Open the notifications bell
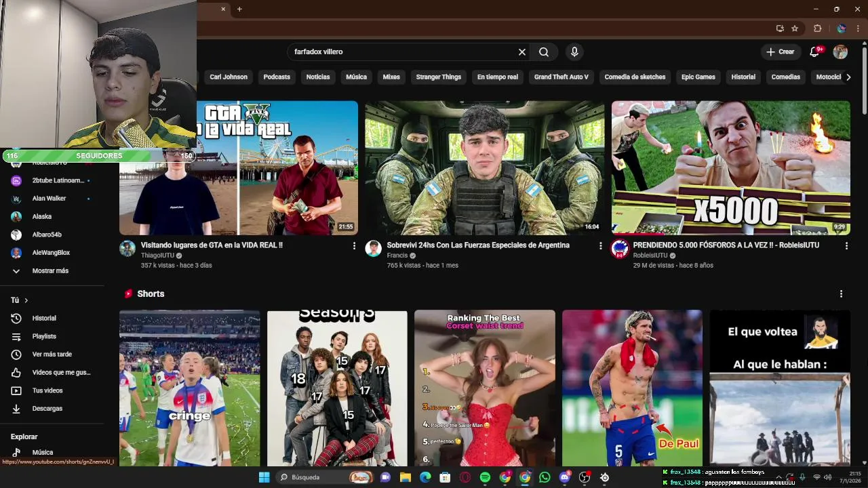 point(814,52)
